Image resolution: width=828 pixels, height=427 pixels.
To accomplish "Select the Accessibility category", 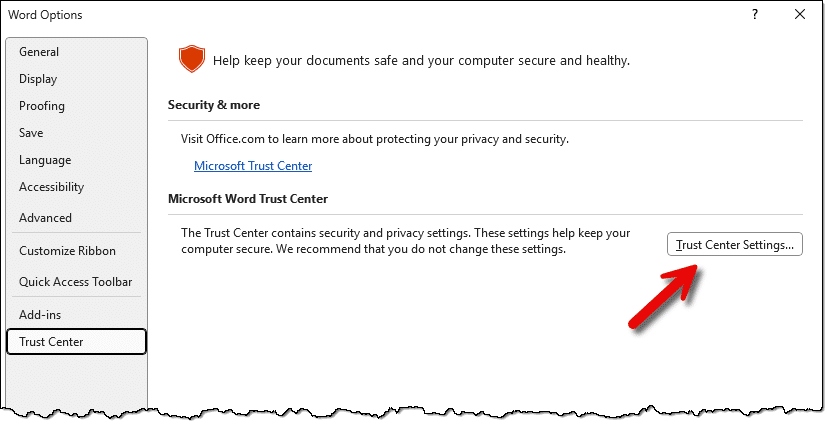I will pos(51,187).
